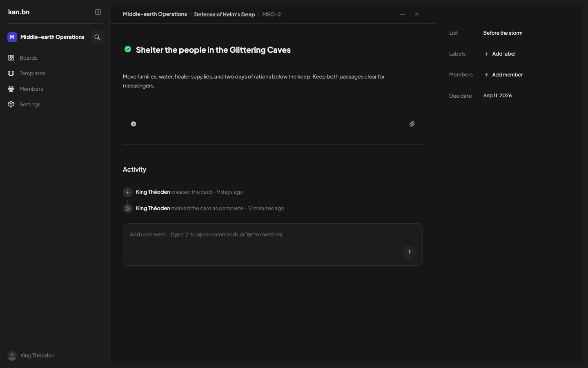Open the Members page in sidebar

tap(31, 89)
